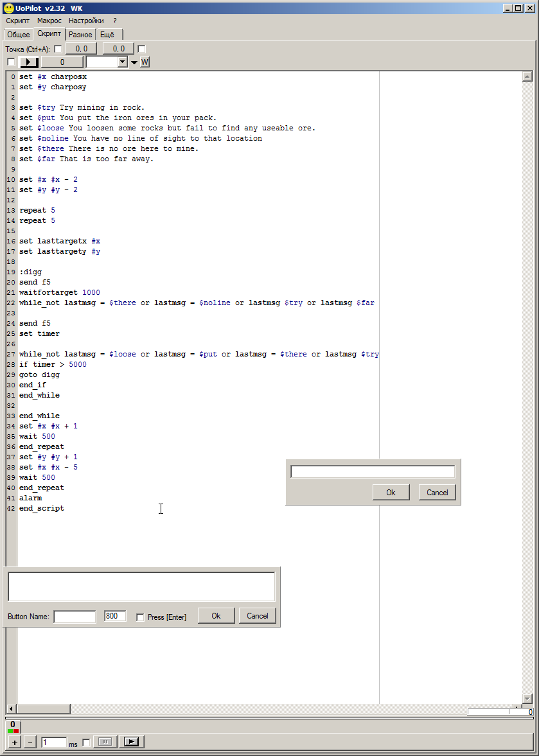Click the play script button in top toolbar
The image size is (539, 756).
(30, 62)
